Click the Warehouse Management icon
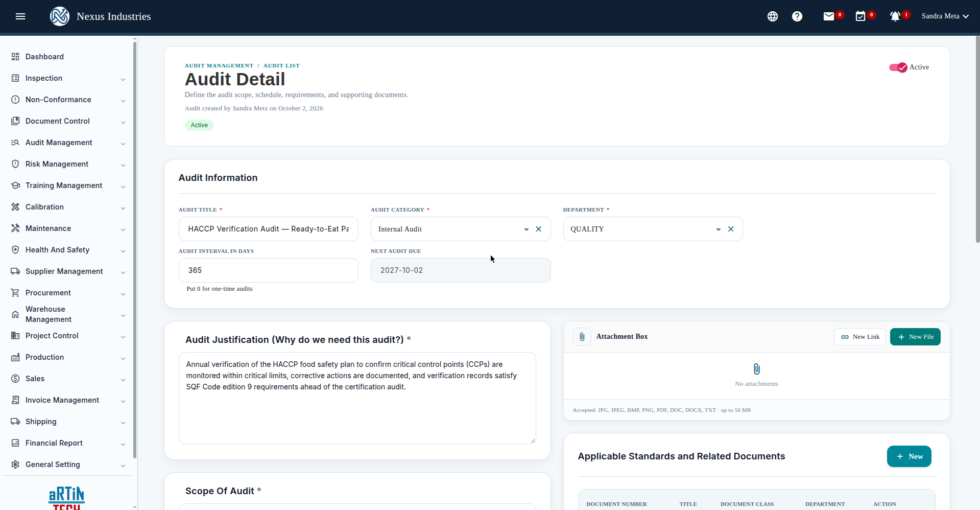This screenshot has width=980, height=510. 15,314
